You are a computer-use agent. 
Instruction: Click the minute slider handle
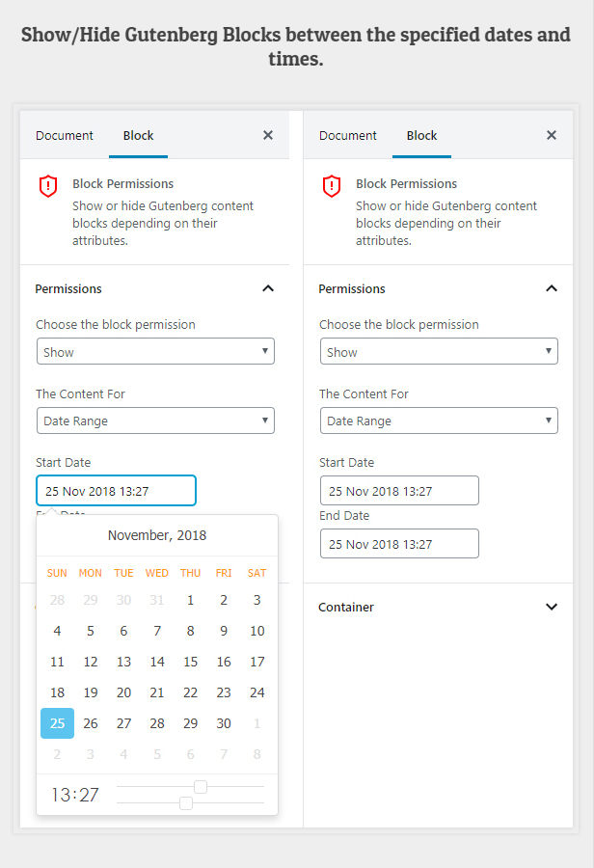coord(186,802)
